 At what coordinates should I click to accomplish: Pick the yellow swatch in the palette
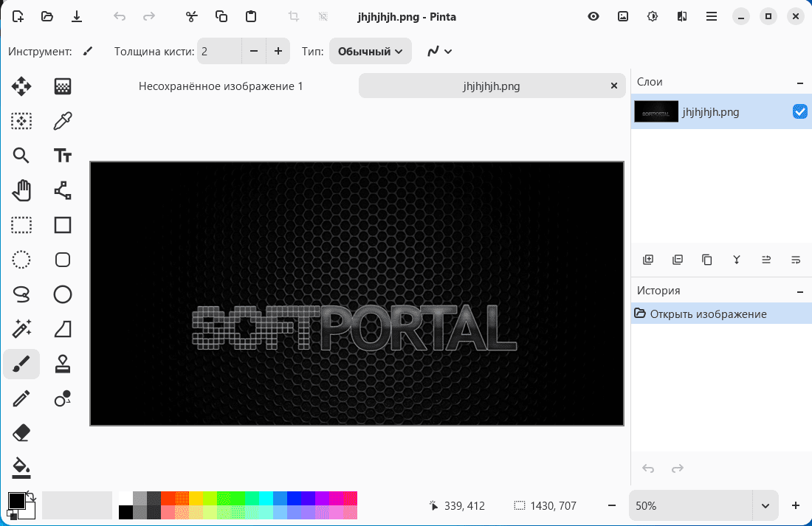coord(196,498)
